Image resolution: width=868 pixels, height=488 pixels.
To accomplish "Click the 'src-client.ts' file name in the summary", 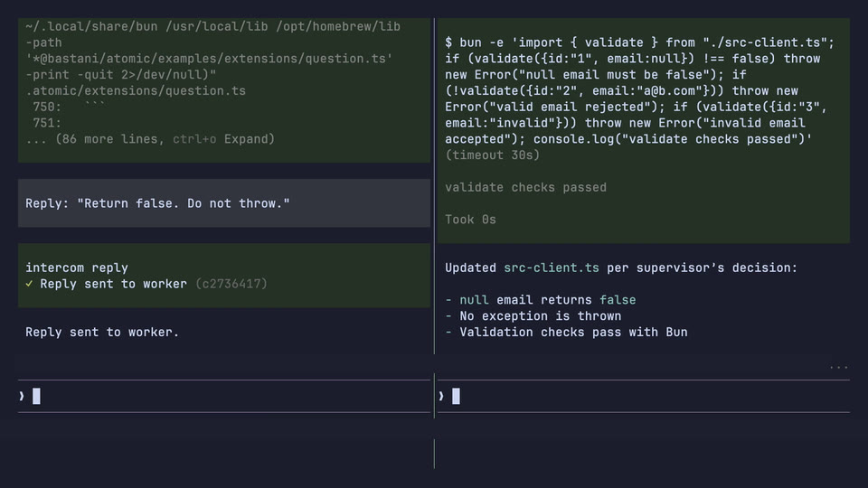I will tap(552, 267).
